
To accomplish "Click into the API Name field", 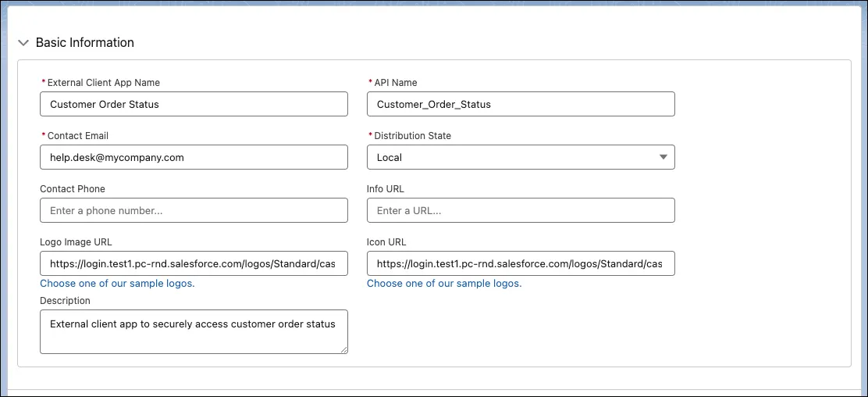I will pos(521,104).
